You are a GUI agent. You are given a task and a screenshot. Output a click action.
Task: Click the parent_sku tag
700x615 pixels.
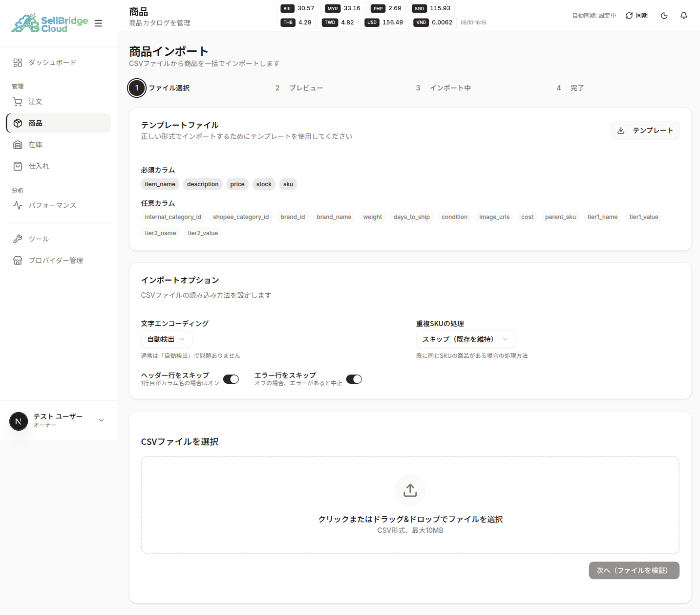coord(560,217)
